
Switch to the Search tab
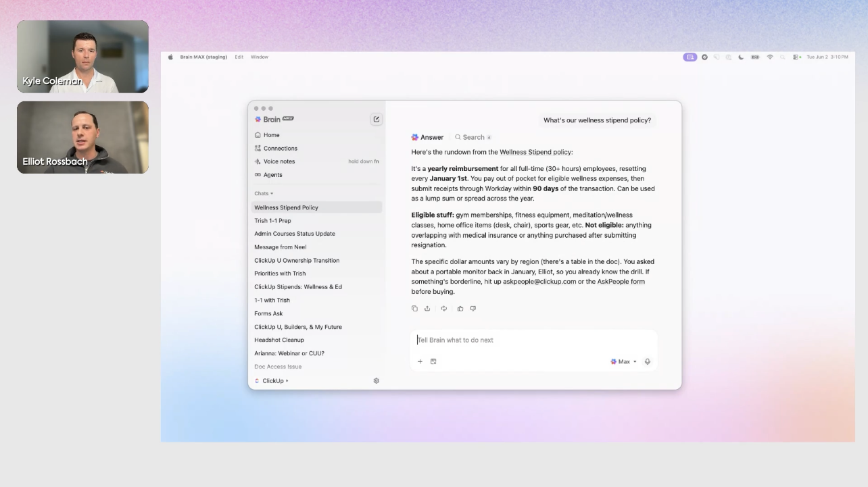(x=473, y=137)
